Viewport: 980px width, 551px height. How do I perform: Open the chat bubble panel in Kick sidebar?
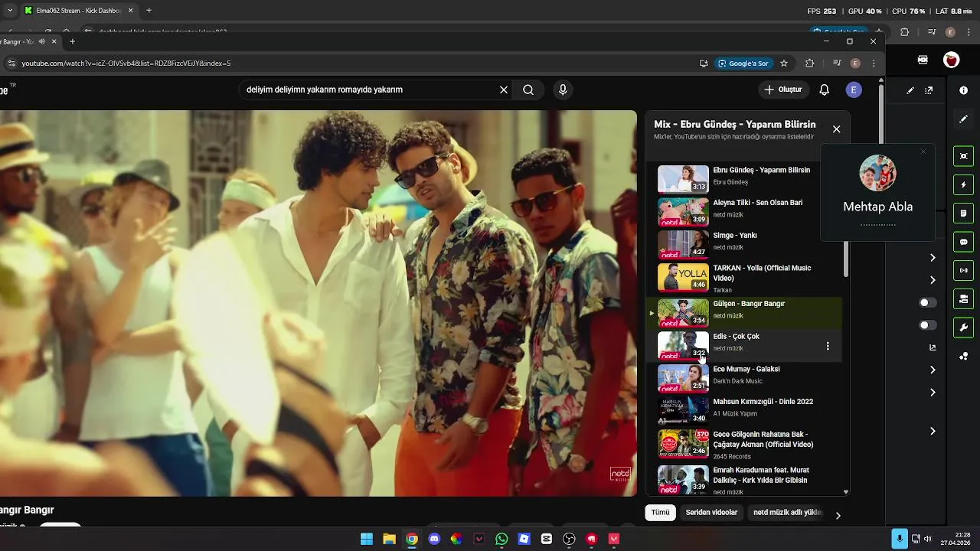tap(963, 242)
